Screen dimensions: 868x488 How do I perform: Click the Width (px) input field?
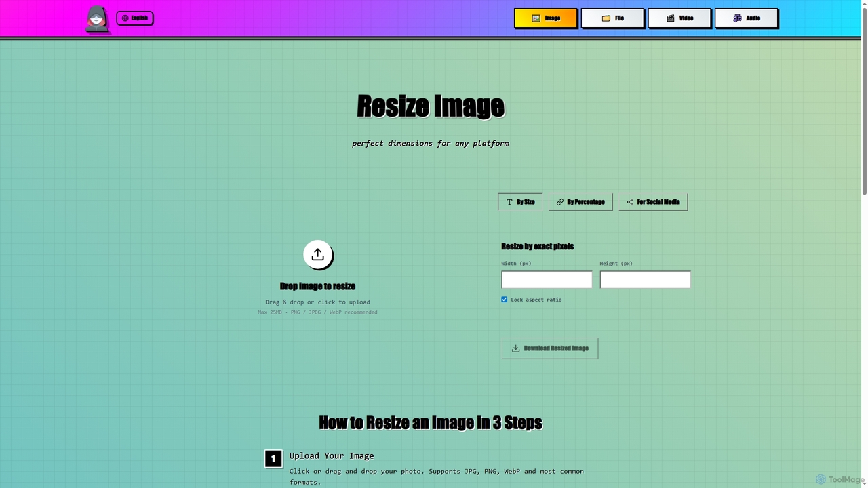(x=547, y=280)
